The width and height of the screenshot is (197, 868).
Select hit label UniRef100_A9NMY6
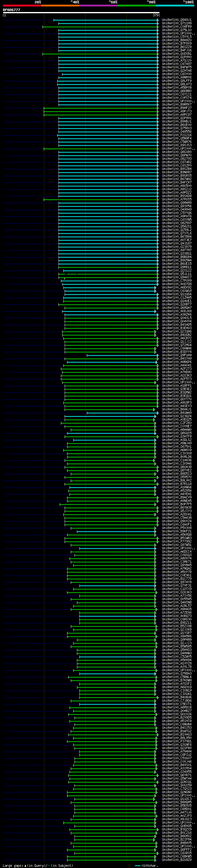(x=176, y=78)
